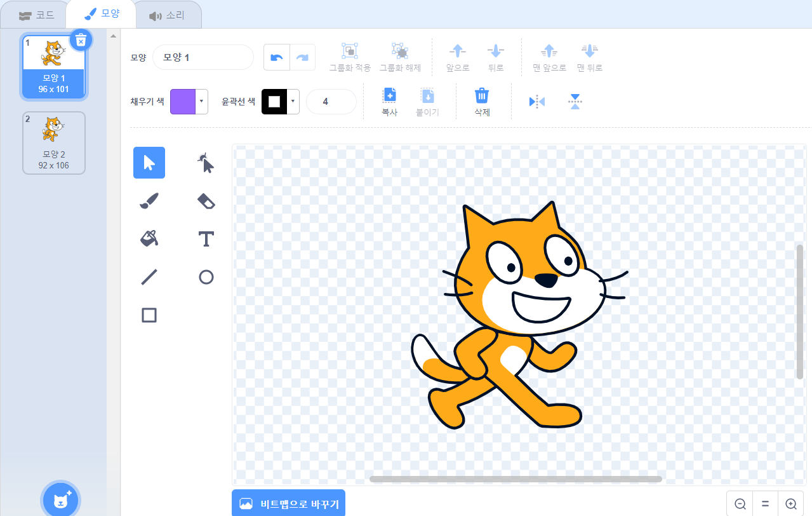Image resolution: width=812 pixels, height=516 pixels.
Task: Click the black outline color swatch
Action: click(274, 102)
